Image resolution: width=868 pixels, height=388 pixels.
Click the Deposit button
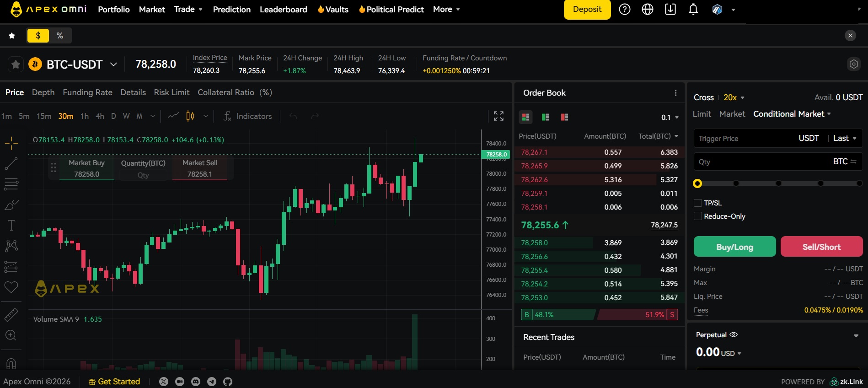[587, 10]
